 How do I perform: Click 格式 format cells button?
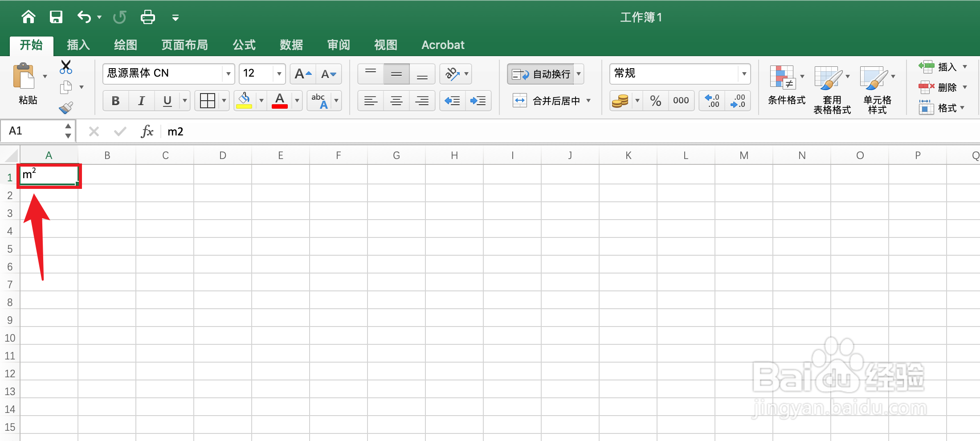[942, 108]
